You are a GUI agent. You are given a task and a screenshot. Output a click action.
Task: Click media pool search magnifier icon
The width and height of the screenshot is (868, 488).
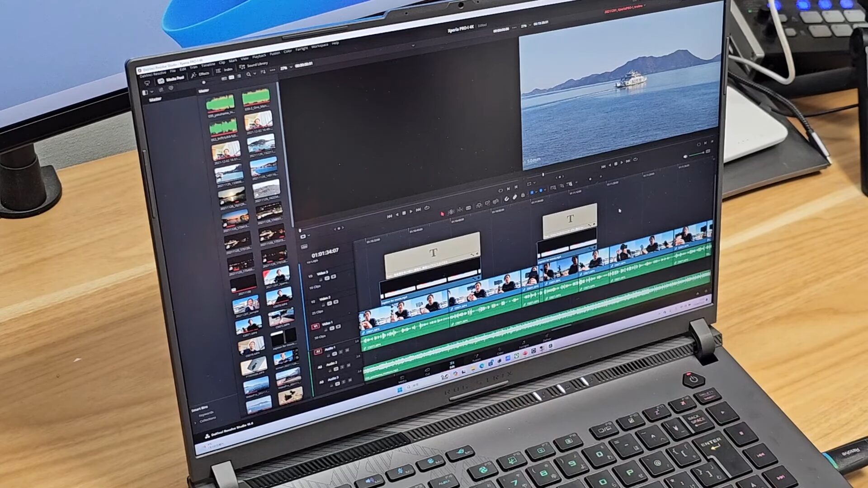(x=249, y=74)
